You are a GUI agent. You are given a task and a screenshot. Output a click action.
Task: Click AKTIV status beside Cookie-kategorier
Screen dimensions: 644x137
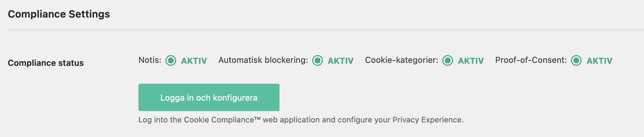tap(471, 61)
